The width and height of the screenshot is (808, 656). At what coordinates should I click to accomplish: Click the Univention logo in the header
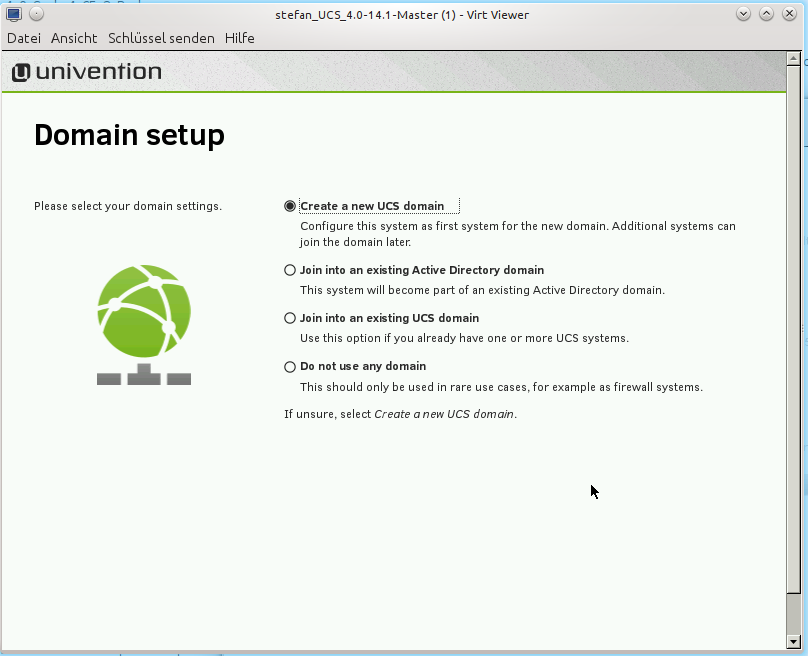coord(87,72)
